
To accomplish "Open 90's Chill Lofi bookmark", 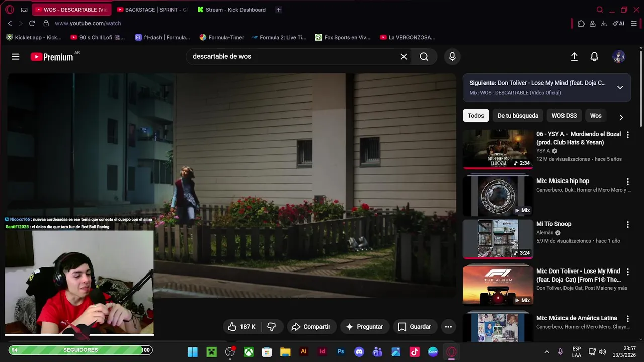I will [98, 37].
